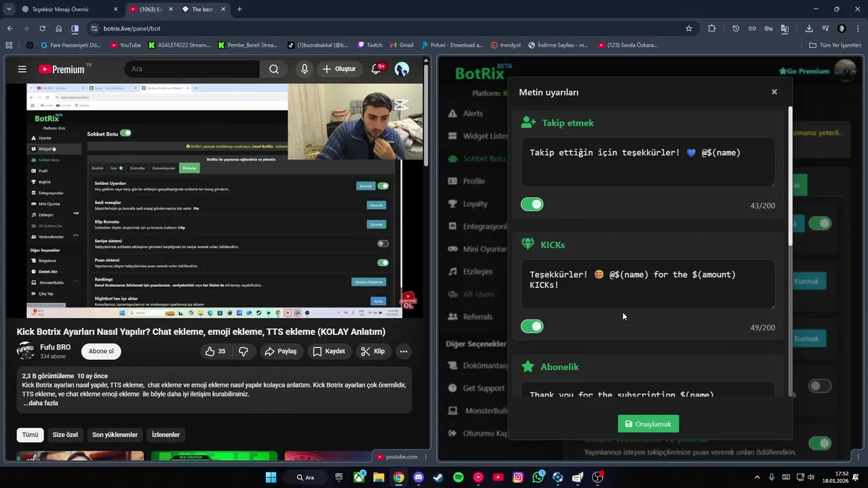Open the YouTube account avatar menu
The height and width of the screenshot is (488, 868).
click(x=402, y=69)
